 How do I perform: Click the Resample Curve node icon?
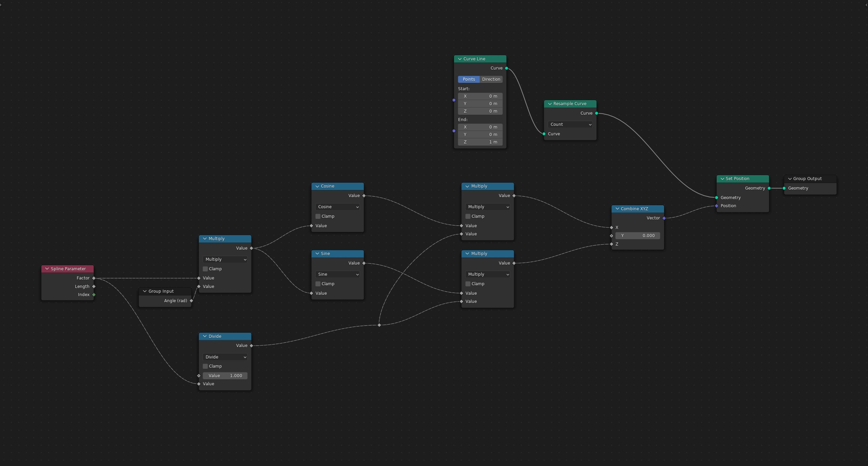click(549, 103)
